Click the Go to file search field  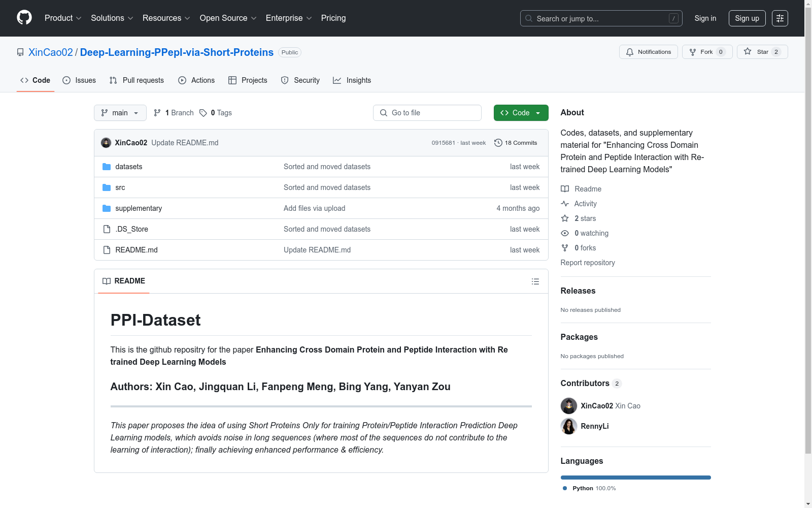click(x=427, y=113)
